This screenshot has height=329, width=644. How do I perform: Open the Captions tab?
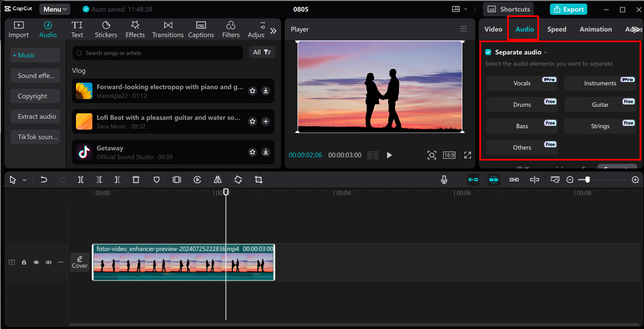click(x=201, y=30)
